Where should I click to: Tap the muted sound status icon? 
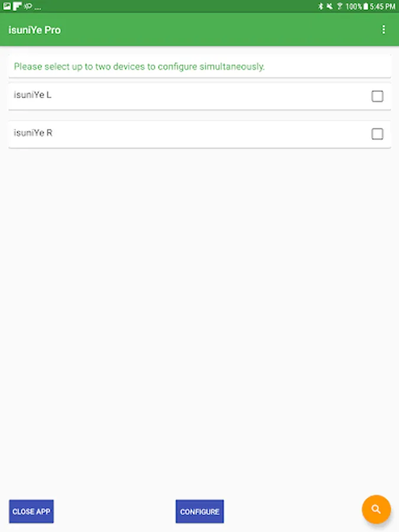329,6
